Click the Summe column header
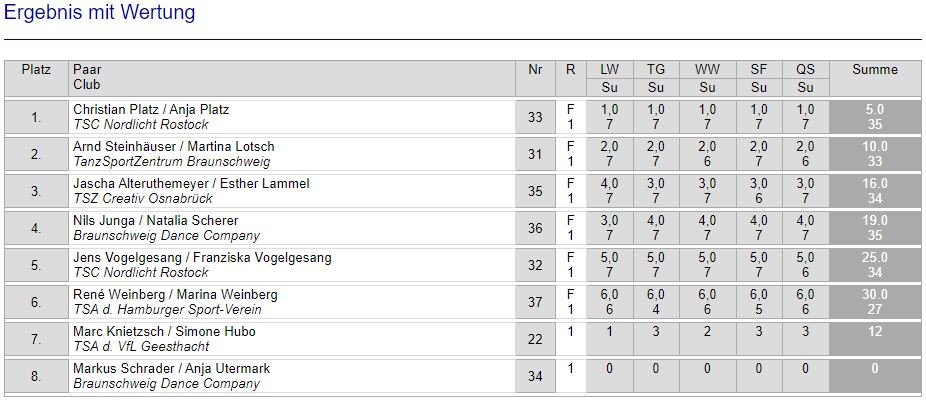Screen dimensions: 926x400 pyautogui.click(x=874, y=70)
